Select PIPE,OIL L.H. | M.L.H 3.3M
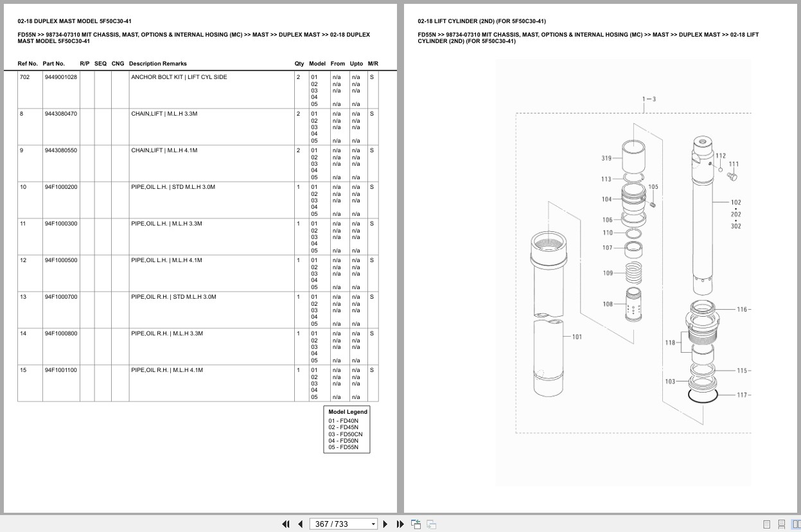This screenshot has width=801, height=532. pyautogui.click(x=167, y=224)
